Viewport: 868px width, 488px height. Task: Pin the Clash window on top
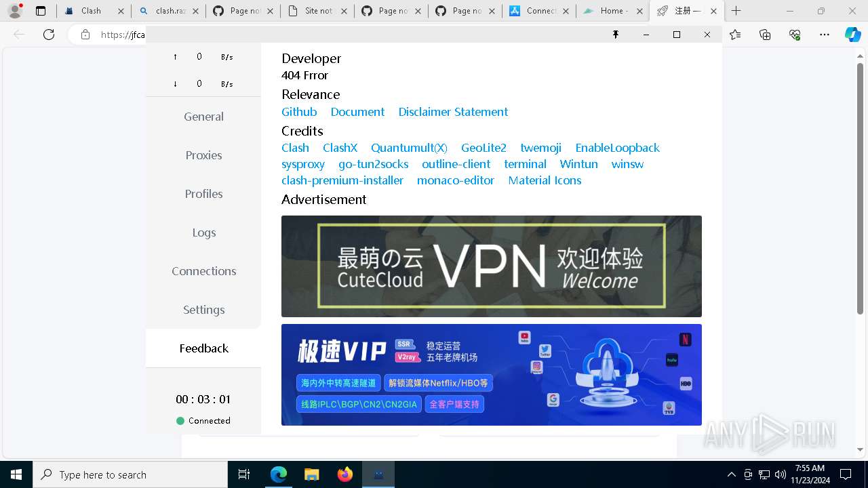click(616, 35)
